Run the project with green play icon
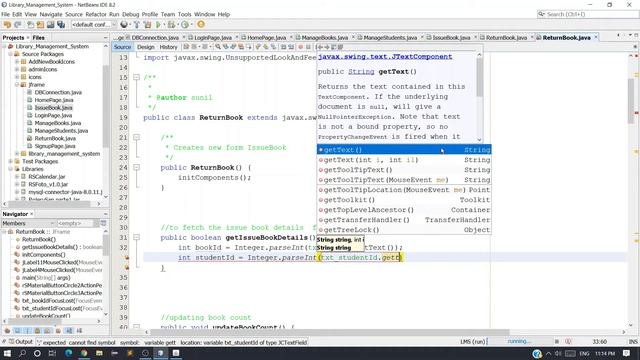Image resolution: width=640 pixels, height=360 pixels. [x=158, y=24]
